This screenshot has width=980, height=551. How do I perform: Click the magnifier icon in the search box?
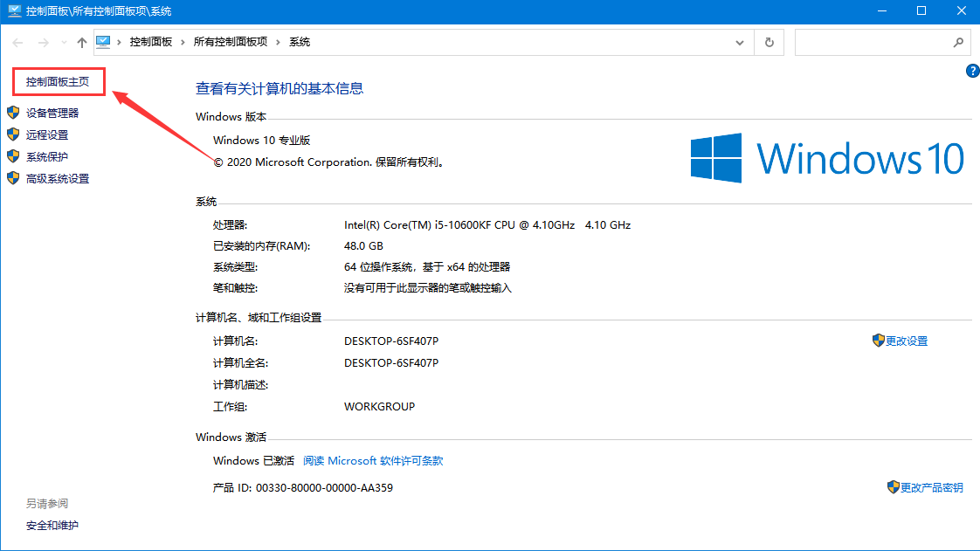point(957,42)
